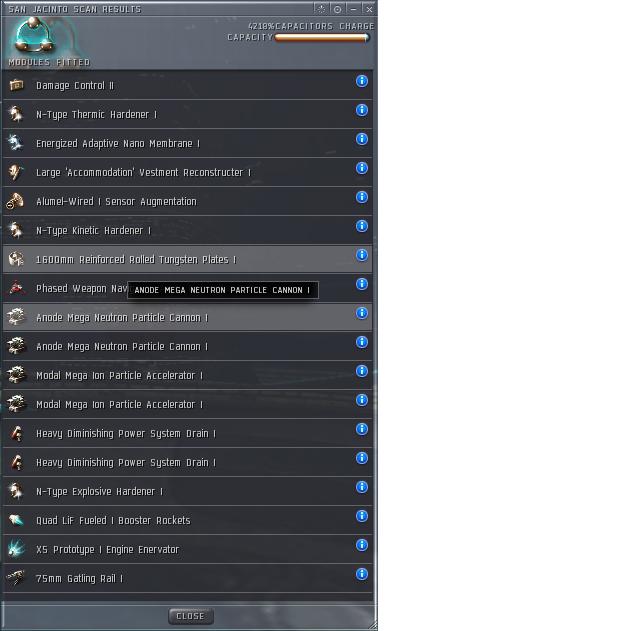The width and height of the screenshot is (640, 631).
Task: Click the X5 Prototype Engine Enervator icon
Action: click(16, 549)
